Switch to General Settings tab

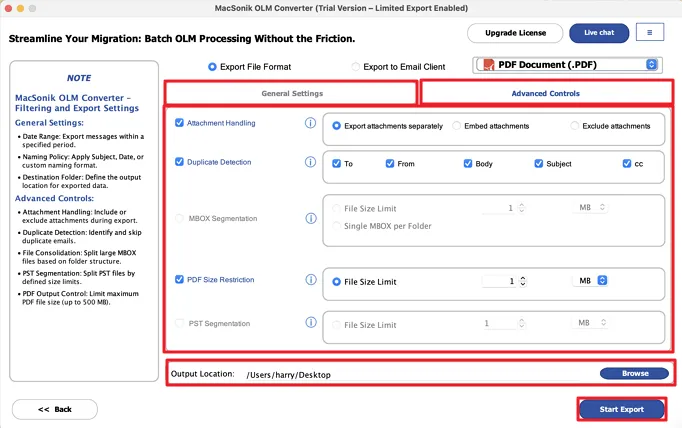[x=291, y=93]
